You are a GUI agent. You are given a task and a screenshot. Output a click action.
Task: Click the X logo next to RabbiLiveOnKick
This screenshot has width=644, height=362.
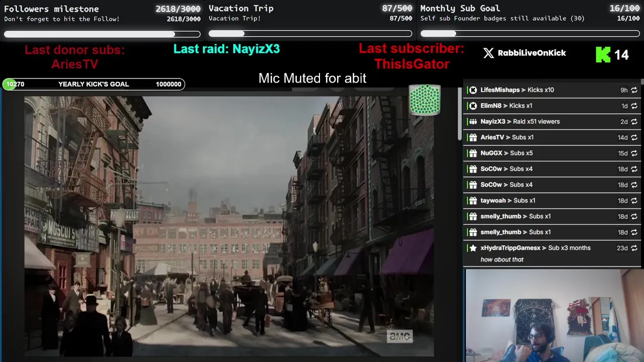point(489,53)
